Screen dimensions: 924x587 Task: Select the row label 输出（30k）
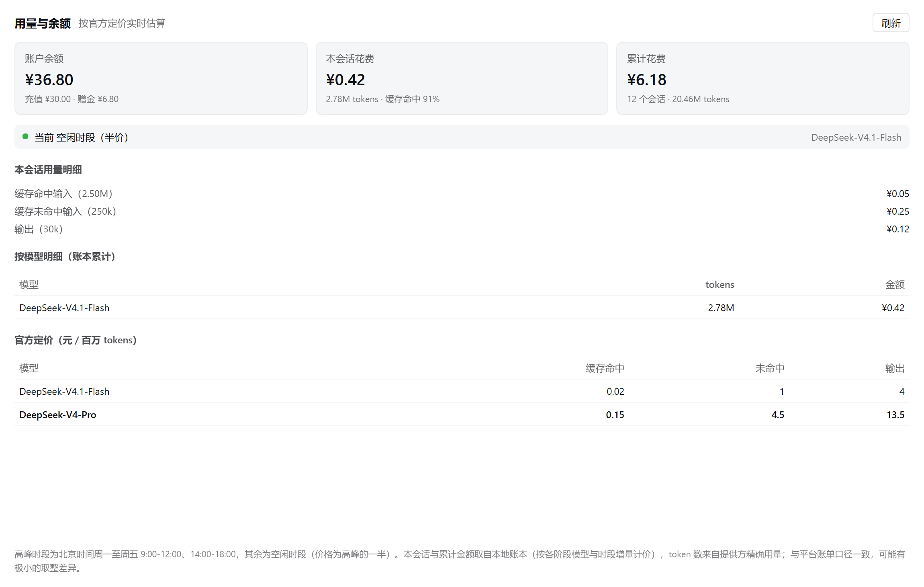pyautogui.click(x=39, y=229)
